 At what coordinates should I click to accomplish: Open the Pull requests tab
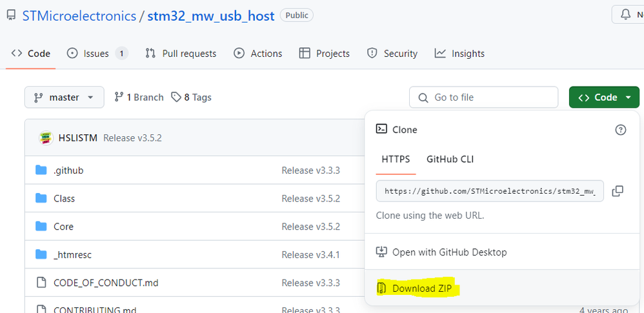[x=181, y=54]
